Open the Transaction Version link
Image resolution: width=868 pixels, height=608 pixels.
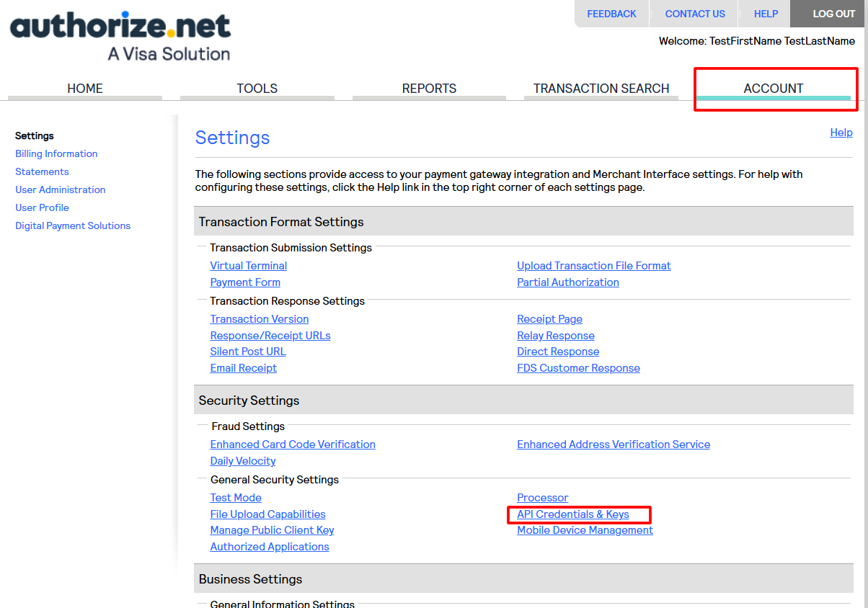pyautogui.click(x=260, y=319)
